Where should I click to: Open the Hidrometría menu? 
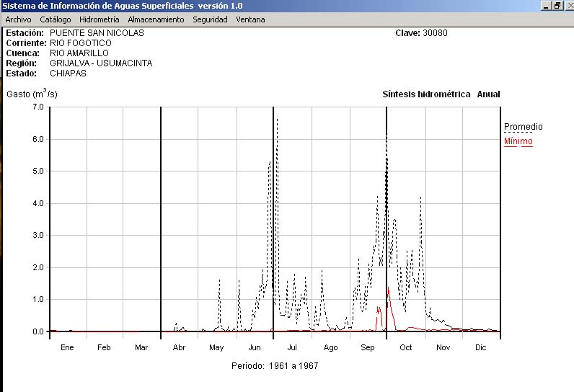[100, 19]
